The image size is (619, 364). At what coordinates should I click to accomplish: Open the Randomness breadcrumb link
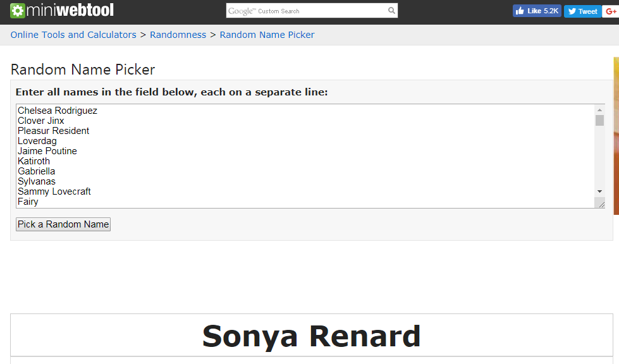click(x=178, y=35)
